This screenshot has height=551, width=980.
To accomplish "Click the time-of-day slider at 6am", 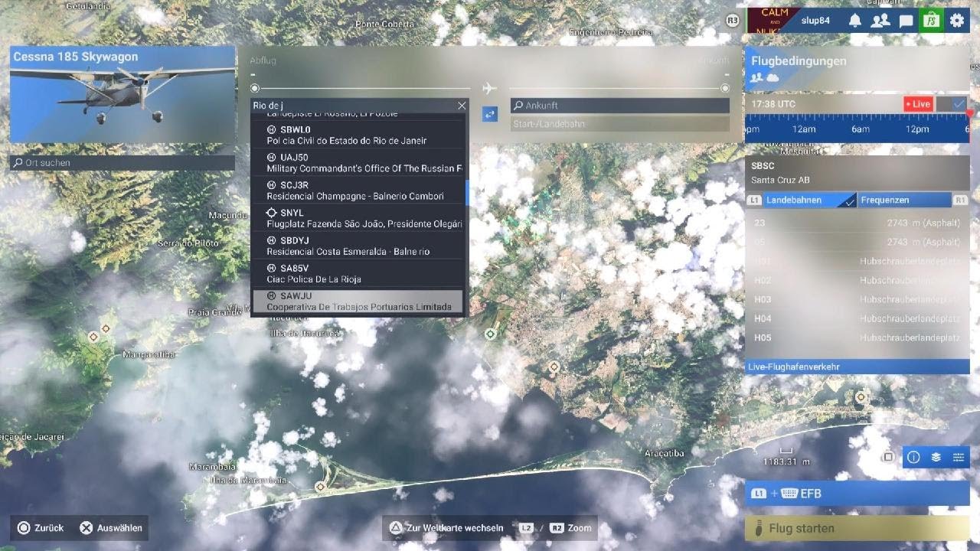I will (861, 129).
